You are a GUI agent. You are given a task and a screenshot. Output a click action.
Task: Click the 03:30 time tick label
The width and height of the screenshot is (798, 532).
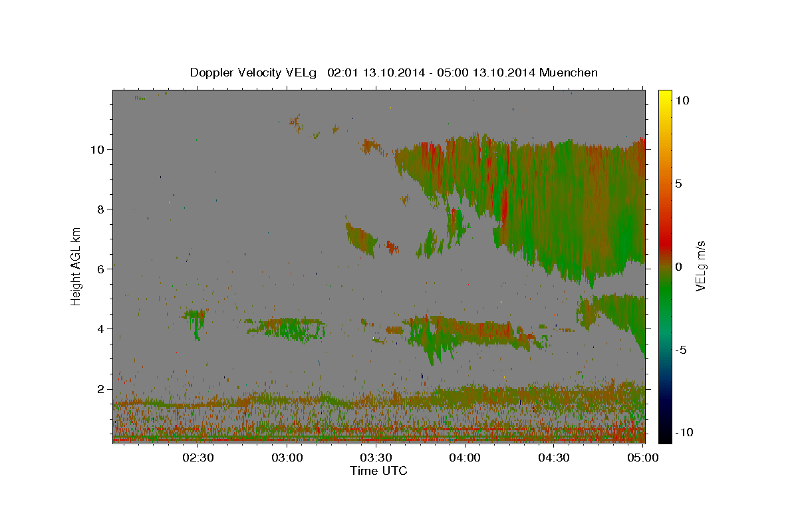coord(376,458)
